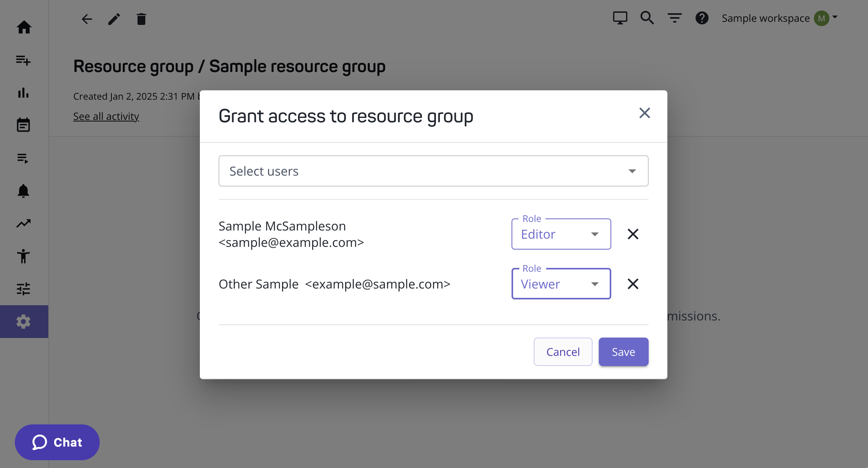Close the Grant access dialog
This screenshot has height=468, width=868.
[645, 113]
